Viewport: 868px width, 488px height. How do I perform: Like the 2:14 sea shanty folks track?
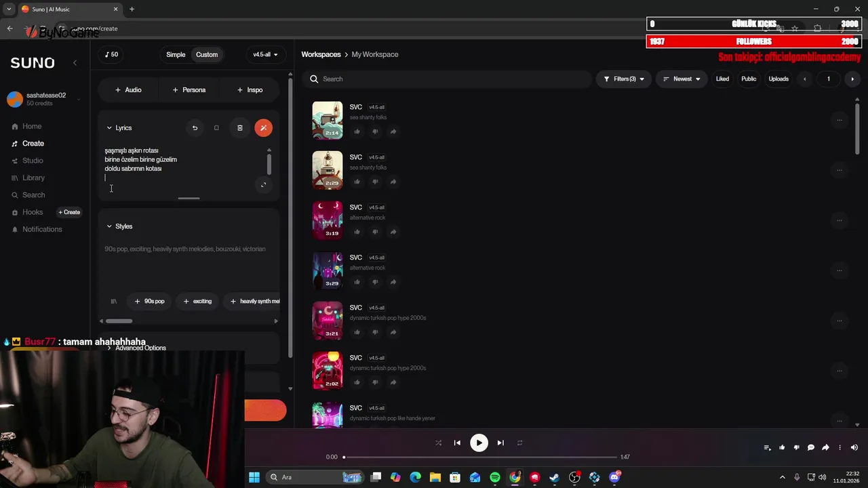click(x=357, y=131)
